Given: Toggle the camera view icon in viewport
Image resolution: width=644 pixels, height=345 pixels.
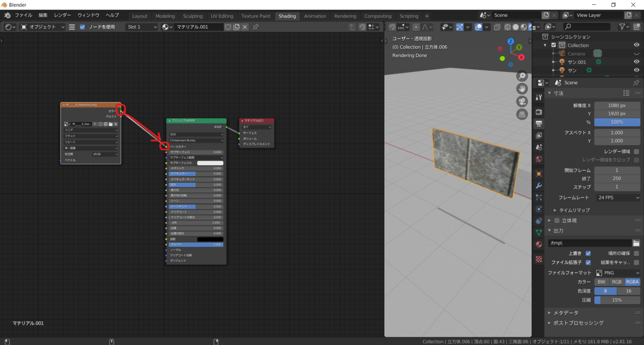Looking at the screenshot, I should [522, 102].
